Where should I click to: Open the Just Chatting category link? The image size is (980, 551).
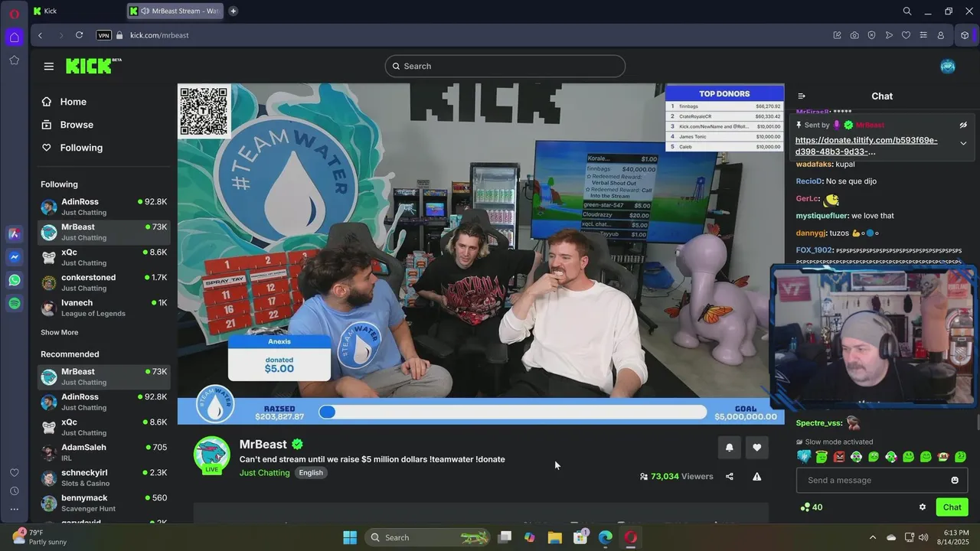click(x=265, y=473)
